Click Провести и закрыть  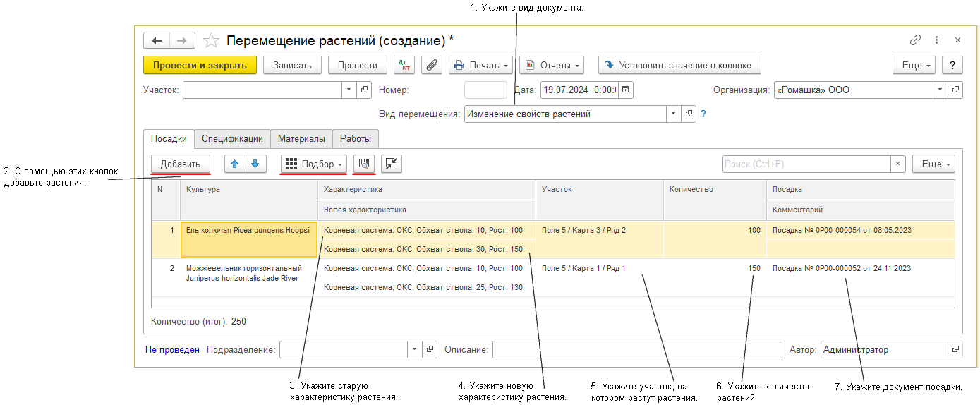200,65
